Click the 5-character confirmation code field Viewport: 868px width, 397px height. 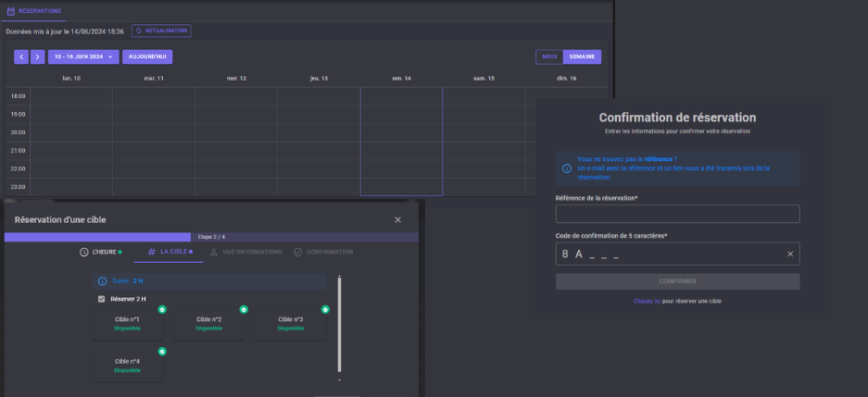(x=677, y=254)
